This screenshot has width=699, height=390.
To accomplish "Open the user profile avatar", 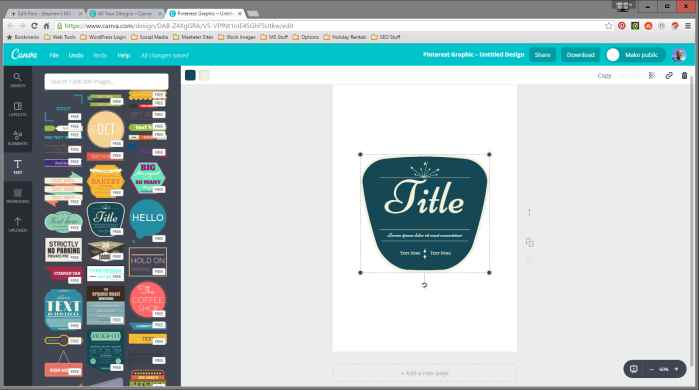I will coord(679,55).
